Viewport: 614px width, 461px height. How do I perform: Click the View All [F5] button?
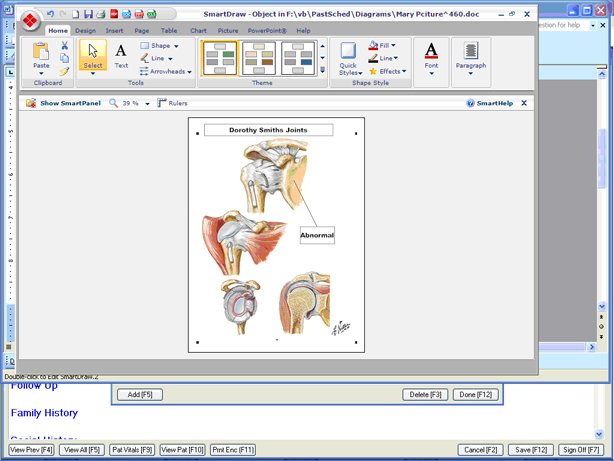pyautogui.click(x=82, y=450)
